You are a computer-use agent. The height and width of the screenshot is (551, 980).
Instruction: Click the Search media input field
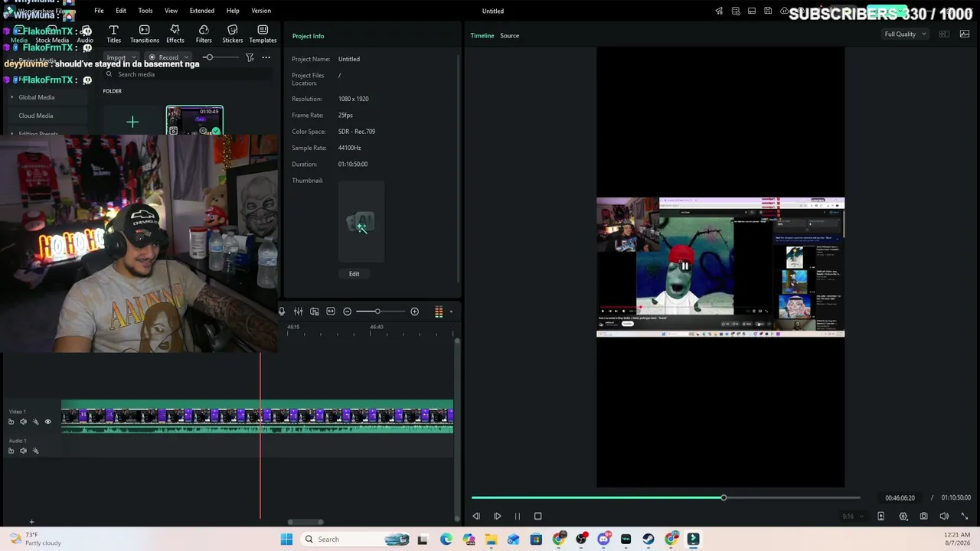(188, 74)
